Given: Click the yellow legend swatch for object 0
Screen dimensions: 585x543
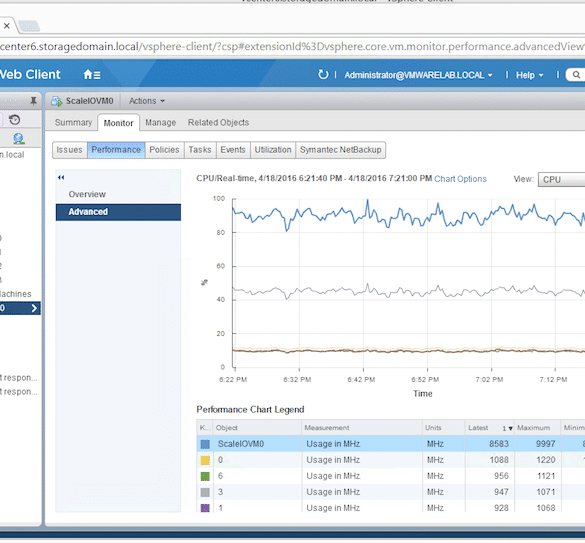Looking at the screenshot, I should [205, 460].
